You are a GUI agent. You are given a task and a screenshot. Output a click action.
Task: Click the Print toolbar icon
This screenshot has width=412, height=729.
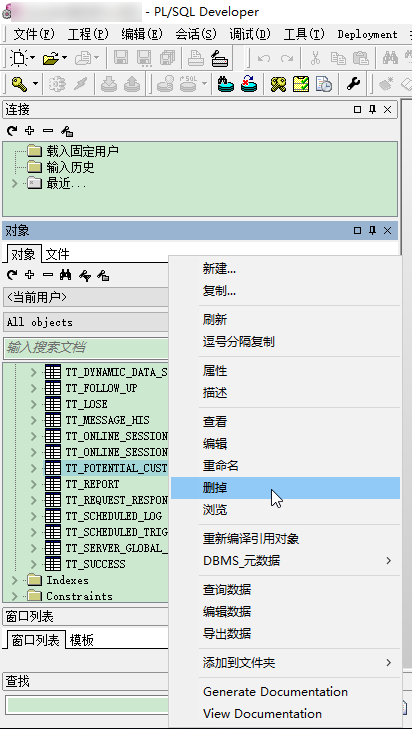click(x=196, y=58)
